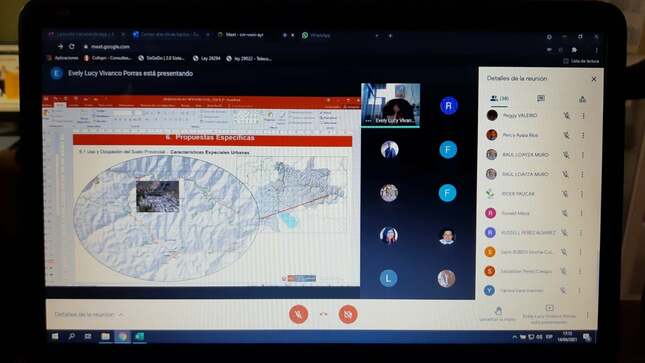Image resolution: width=645 pixels, height=363 pixels.
Task: Raise your hand using the hand icon
Action: [498, 311]
